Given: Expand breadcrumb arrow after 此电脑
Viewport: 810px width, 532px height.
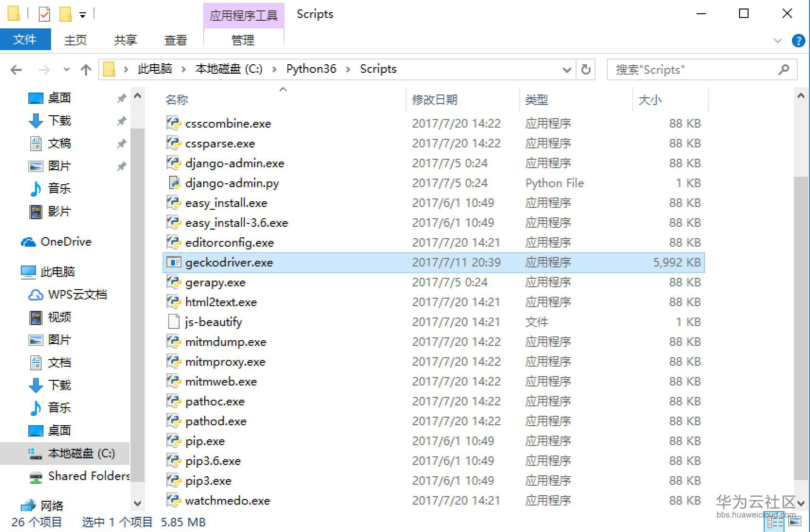Looking at the screenshot, I should pyautogui.click(x=183, y=69).
